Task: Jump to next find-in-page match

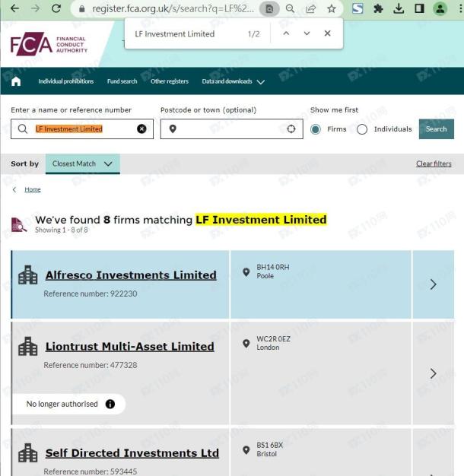Action: click(x=307, y=33)
